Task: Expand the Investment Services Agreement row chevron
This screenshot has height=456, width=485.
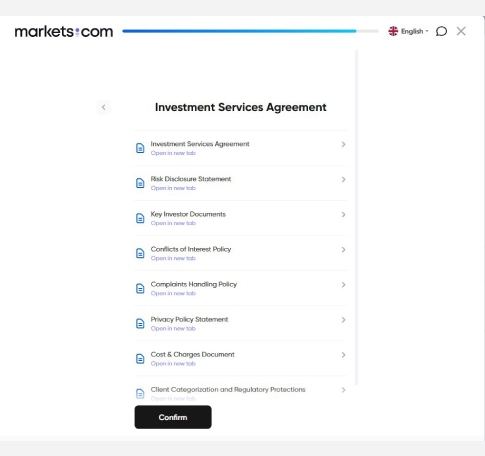Action: click(x=343, y=144)
